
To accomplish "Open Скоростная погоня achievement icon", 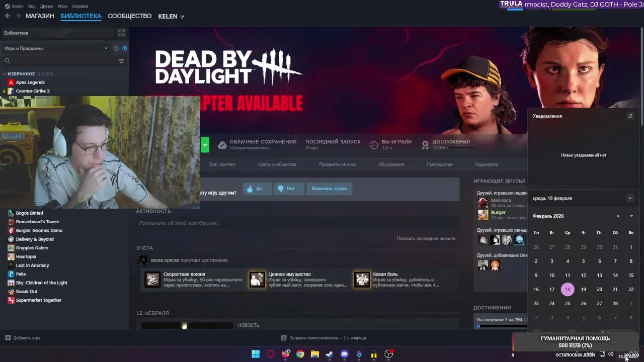I will (x=152, y=280).
